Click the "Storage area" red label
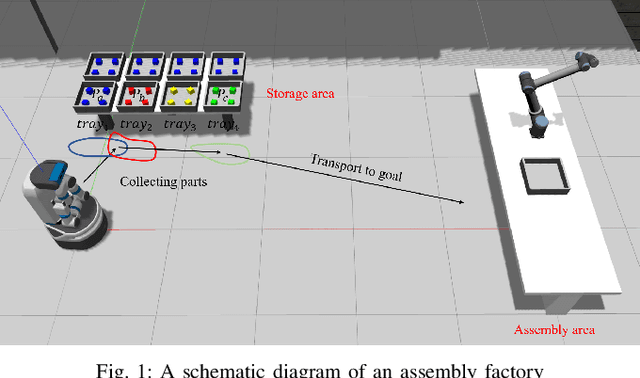This screenshot has width=640, height=378. (x=300, y=93)
